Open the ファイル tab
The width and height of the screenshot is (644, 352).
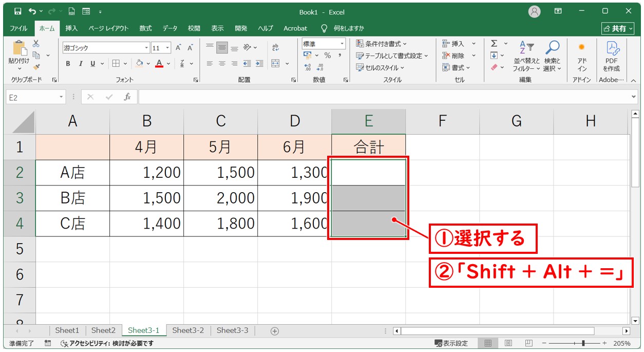pos(19,28)
